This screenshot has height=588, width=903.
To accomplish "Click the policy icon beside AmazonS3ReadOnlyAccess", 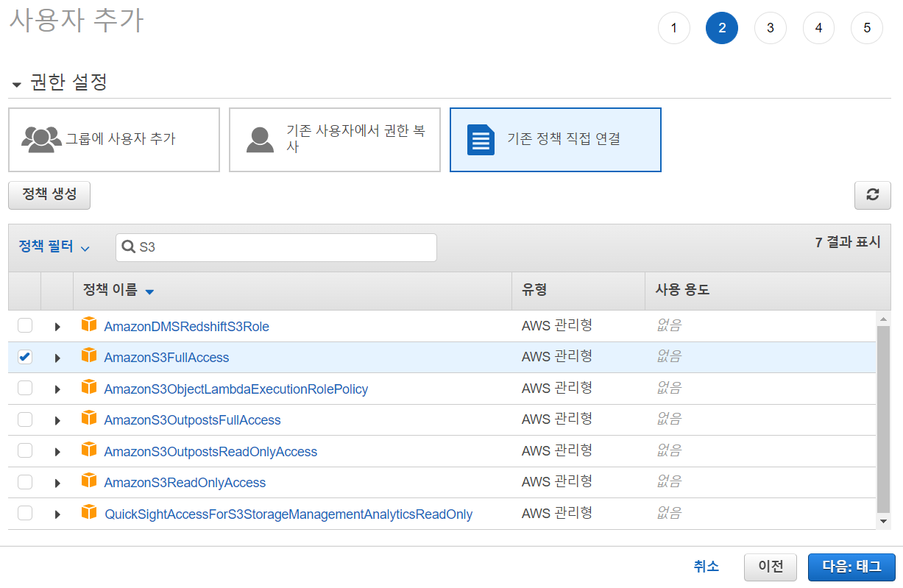I will (x=89, y=481).
